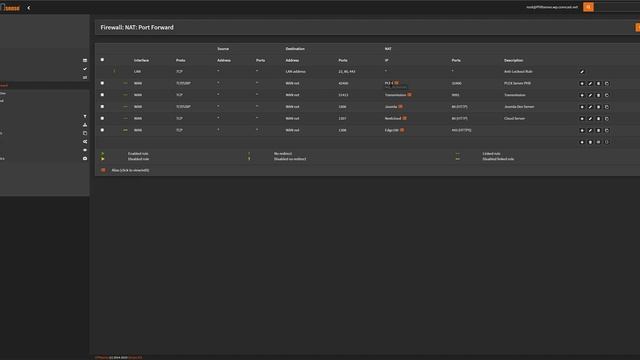The height and width of the screenshot is (360, 640).
Task: Open the EdgeSW alias via its orange icon
Action: [402, 130]
